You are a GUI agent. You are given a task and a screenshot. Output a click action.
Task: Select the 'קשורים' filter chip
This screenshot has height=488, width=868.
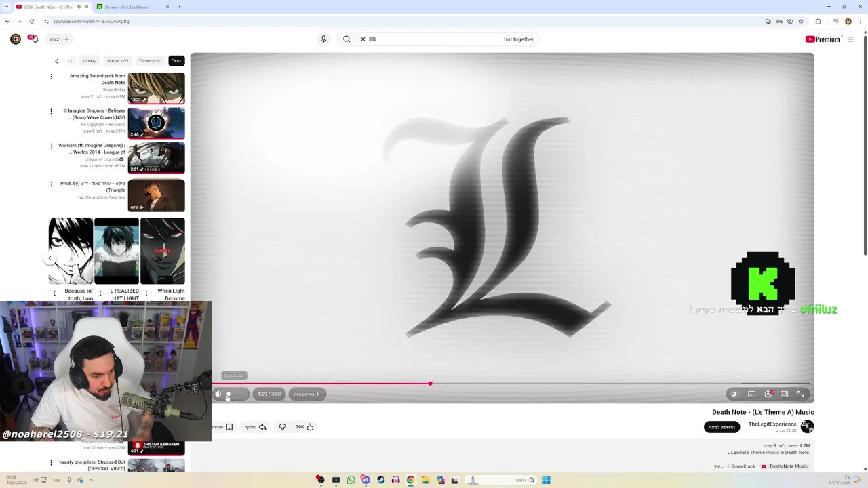pos(90,61)
